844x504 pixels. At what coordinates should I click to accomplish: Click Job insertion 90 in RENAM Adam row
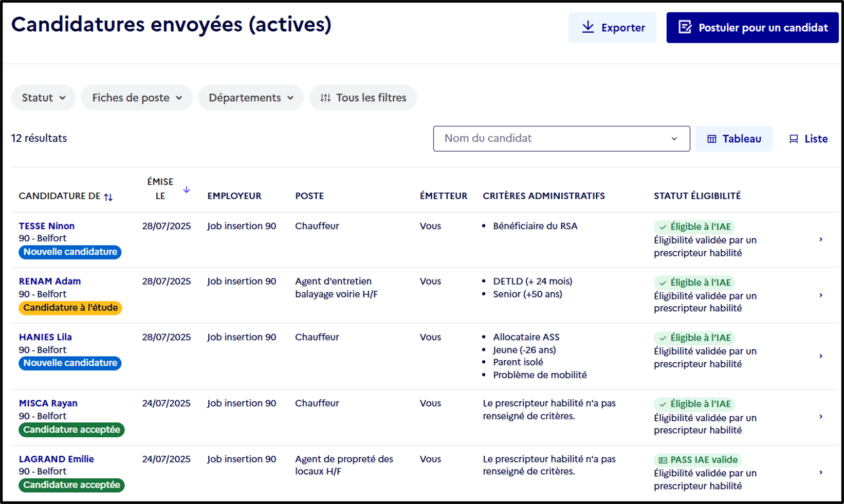tap(242, 282)
